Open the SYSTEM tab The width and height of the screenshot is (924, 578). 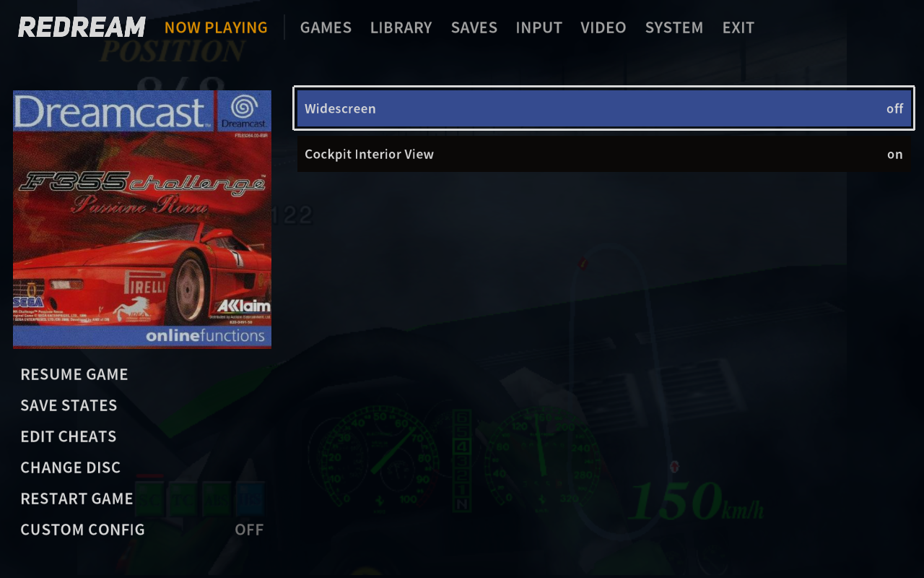(x=674, y=27)
